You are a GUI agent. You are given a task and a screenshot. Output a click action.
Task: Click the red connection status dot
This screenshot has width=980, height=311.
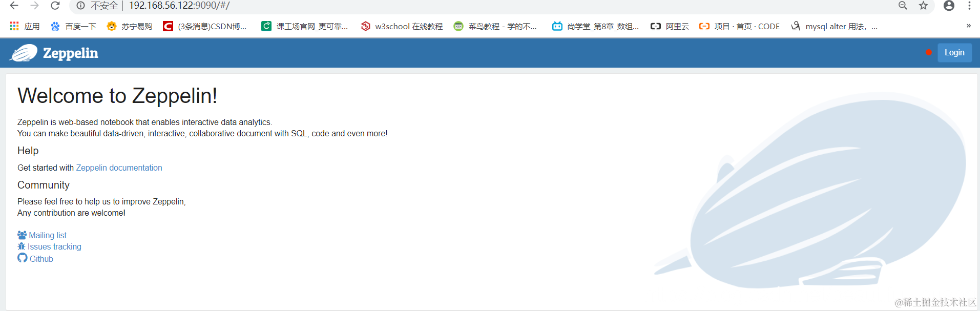coord(928,52)
